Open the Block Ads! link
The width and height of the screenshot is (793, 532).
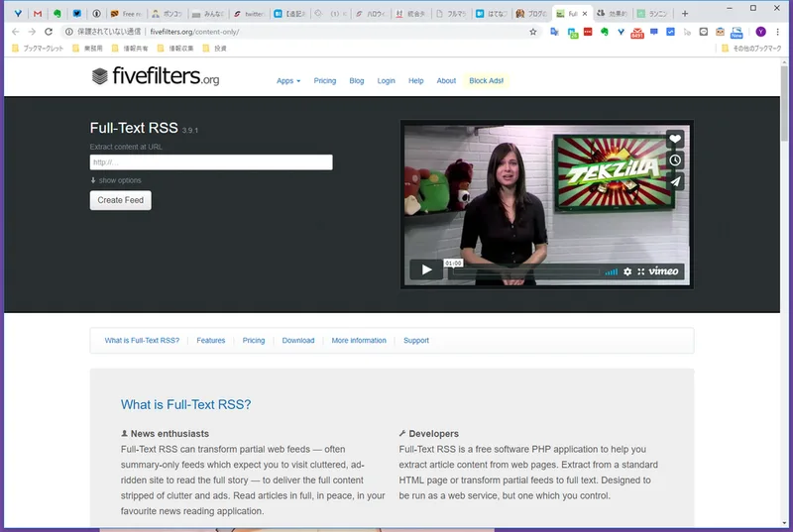tap(486, 81)
